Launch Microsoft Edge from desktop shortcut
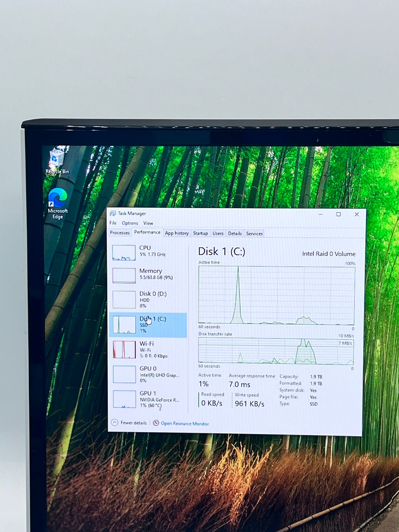Screen dimensions: 399x532 click(58, 204)
